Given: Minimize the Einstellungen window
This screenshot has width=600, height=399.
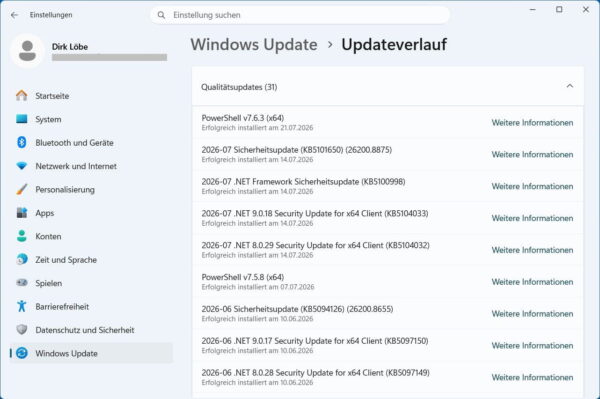Looking at the screenshot, I should coord(532,10).
